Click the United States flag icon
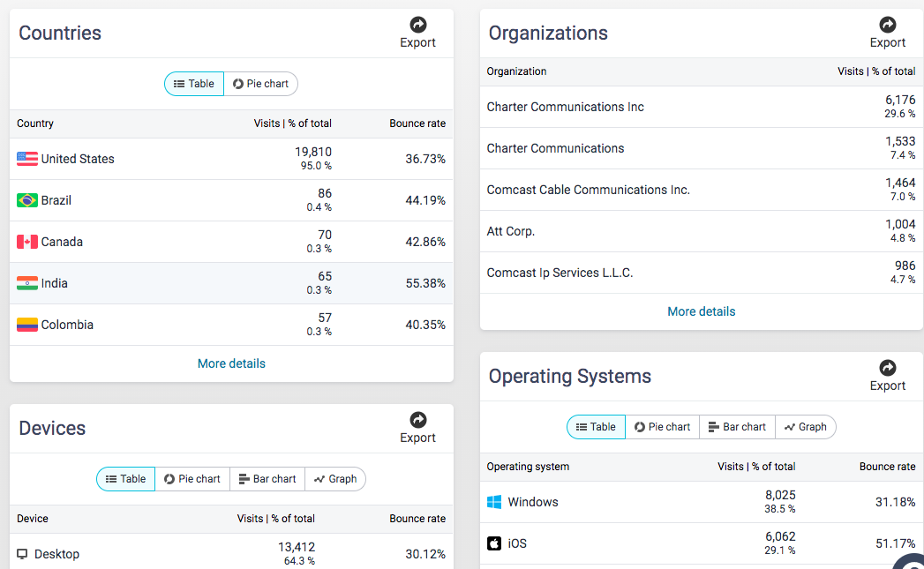 point(27,159)
